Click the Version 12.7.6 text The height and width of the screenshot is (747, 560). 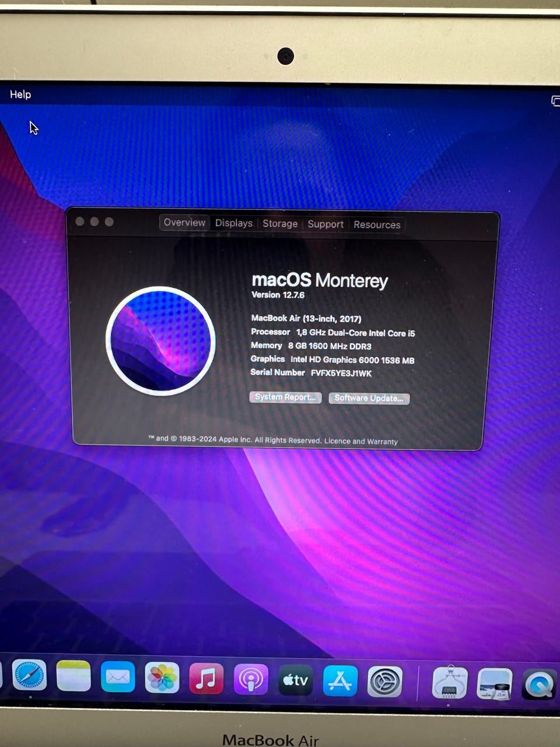[278, 295]
